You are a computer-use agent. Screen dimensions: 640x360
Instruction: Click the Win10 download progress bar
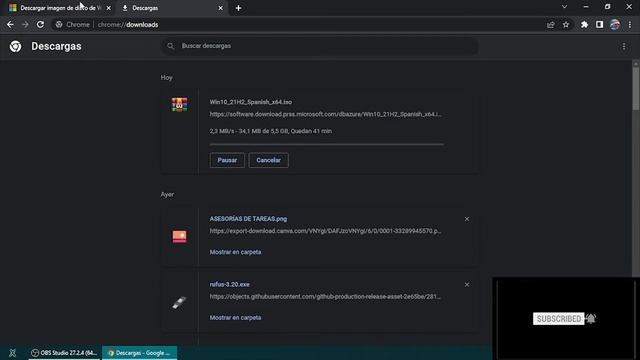327,144
